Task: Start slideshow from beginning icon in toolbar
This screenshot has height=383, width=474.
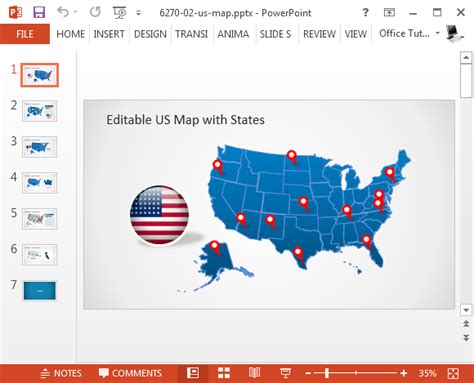Action: (120, 12)
